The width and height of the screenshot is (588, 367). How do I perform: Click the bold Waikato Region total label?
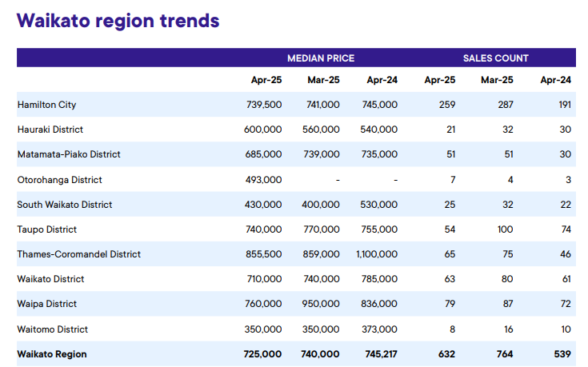pyautogui.click(x=52, y=354)
